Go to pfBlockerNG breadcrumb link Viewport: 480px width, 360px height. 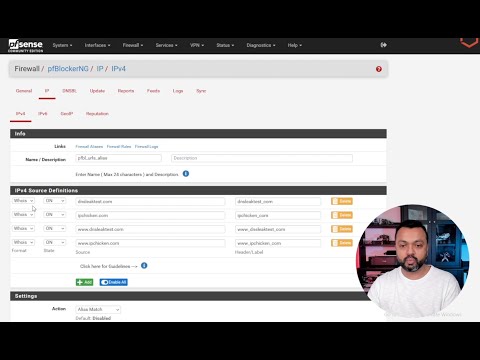point(68,69)
